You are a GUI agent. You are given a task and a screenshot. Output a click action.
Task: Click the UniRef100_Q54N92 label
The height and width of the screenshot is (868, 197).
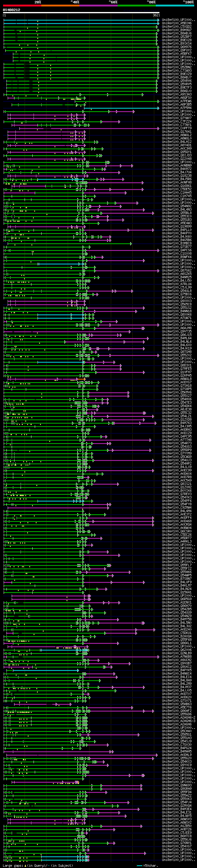pyautogui.click(x=177, y=206)
